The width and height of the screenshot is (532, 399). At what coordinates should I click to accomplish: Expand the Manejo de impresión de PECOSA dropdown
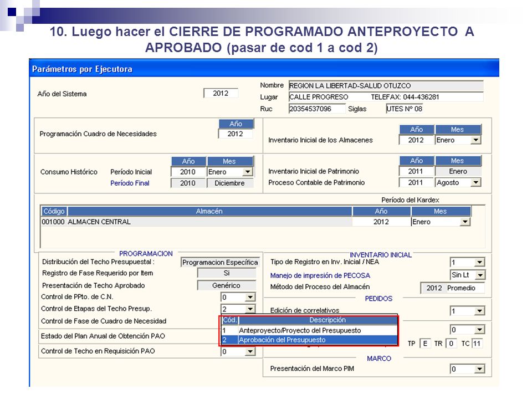[479, 275]
